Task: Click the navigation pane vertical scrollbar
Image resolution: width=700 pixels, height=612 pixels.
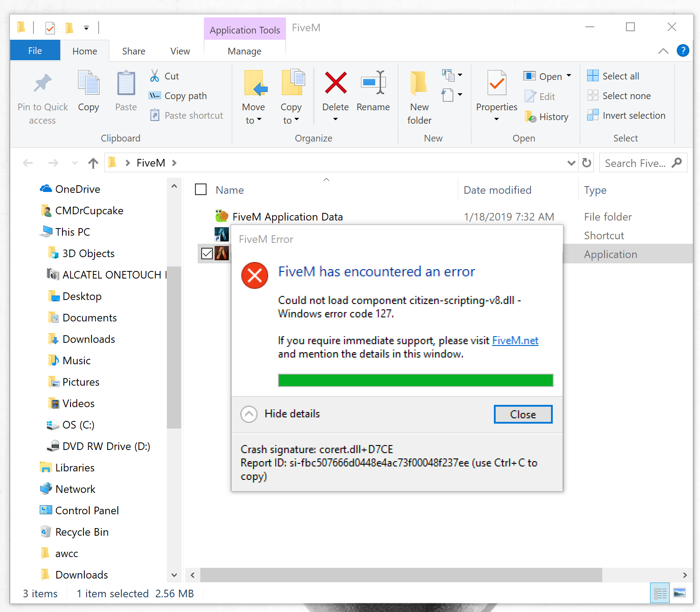Action: pos(174,347)
